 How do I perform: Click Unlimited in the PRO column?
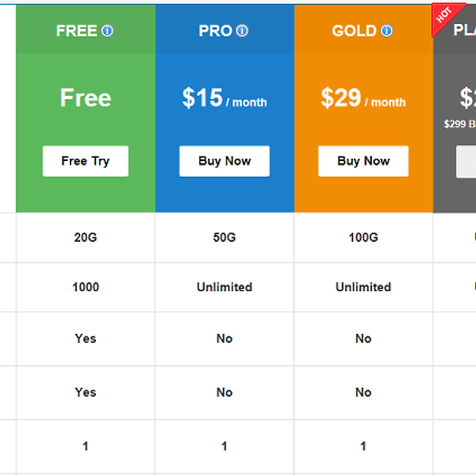tap(225, 287)
